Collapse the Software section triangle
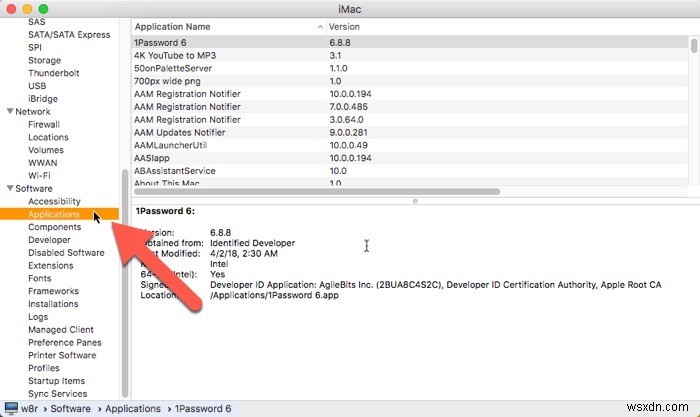This screenshot has width=700, height=417. point(10,188)
